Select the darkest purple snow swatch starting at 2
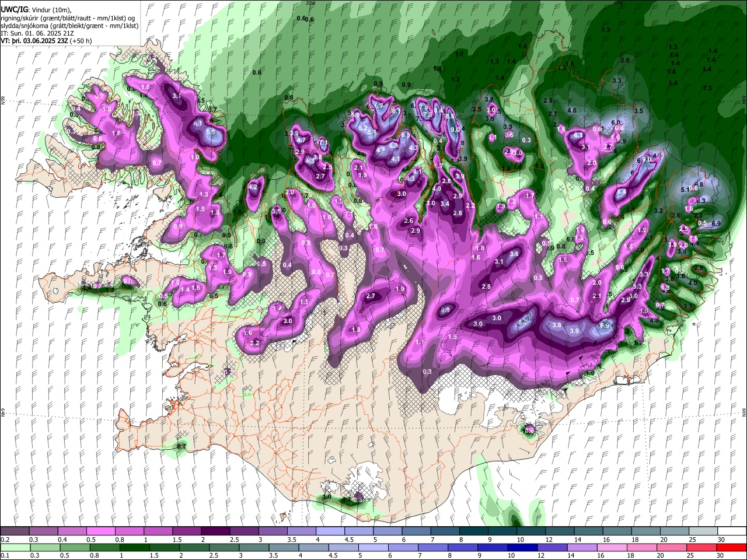This screenshot has height=560, width=747. [x=215, y=531]
